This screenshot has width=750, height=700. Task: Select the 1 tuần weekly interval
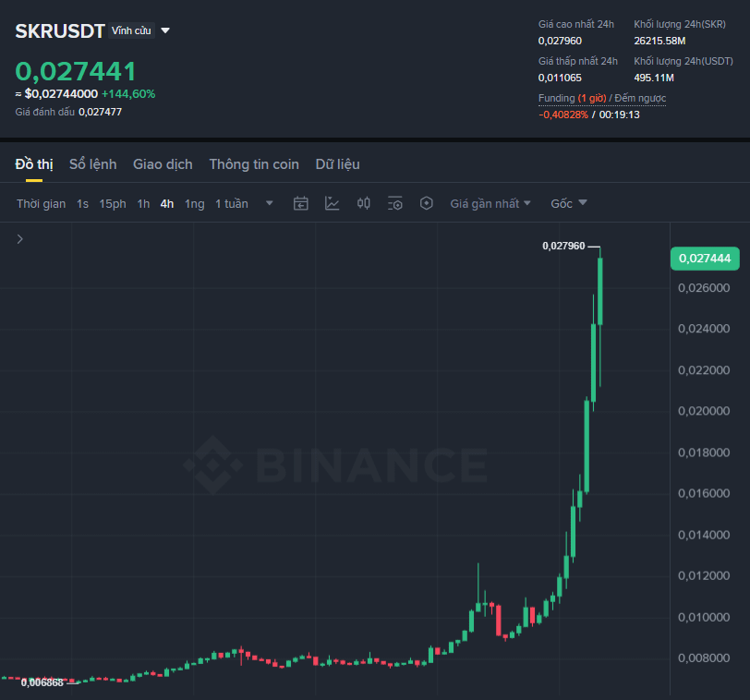coord(232,204)
